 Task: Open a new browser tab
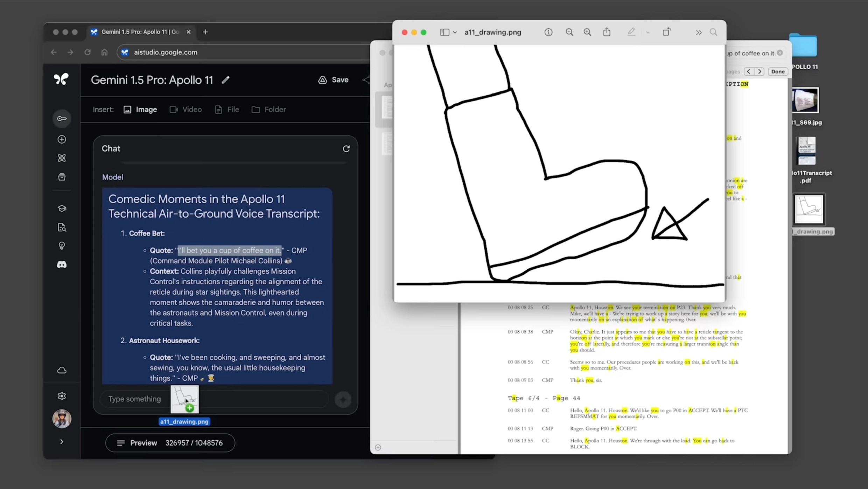[205, 32]
